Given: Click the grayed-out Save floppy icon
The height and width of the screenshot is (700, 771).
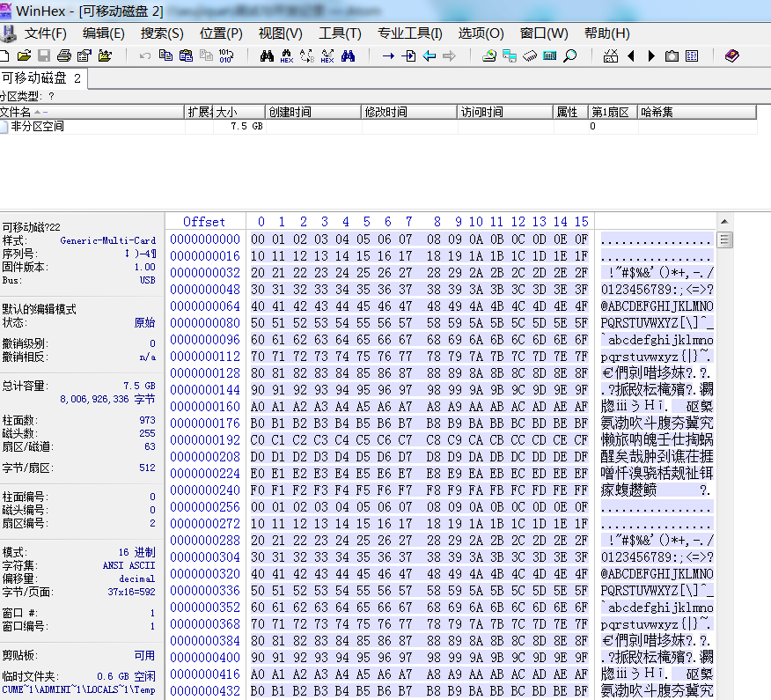Looking at the screenshot, I should [44, 55].
